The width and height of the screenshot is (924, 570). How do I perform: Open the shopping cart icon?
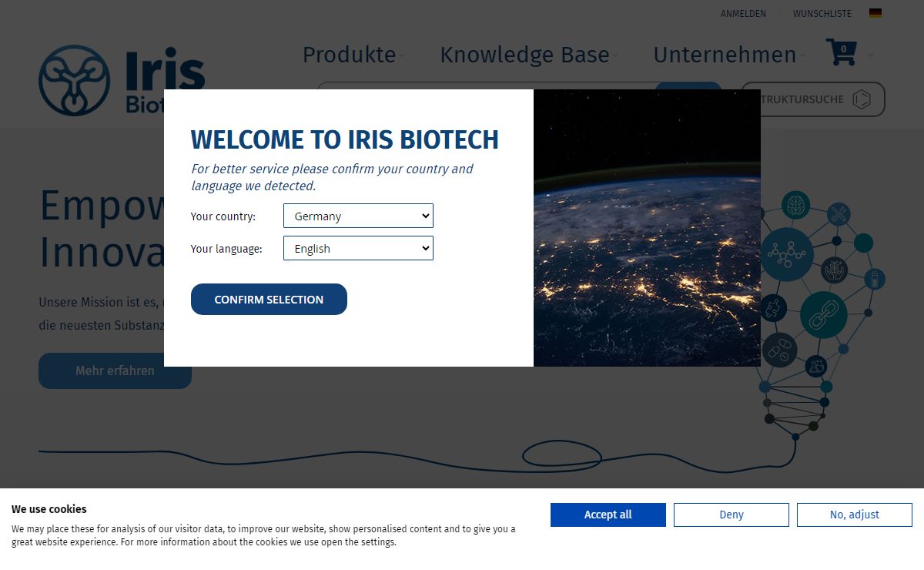[x=841, y=52]
